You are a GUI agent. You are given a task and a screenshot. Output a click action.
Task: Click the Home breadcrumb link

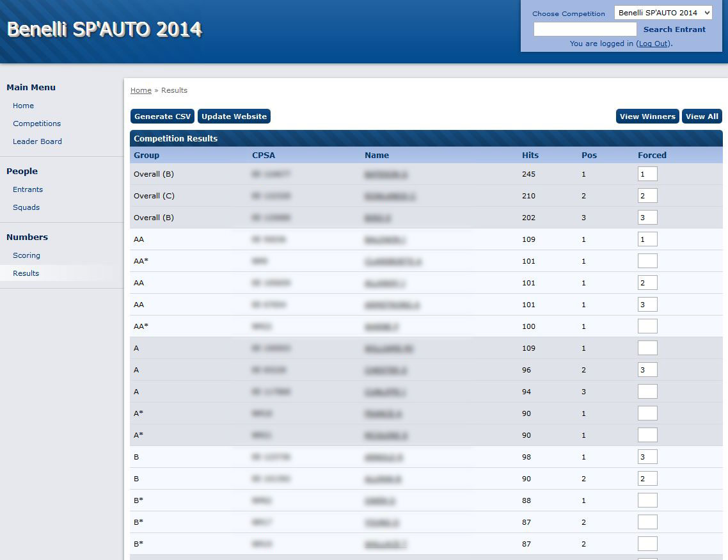pyautogui.click(x=141, y=90)
